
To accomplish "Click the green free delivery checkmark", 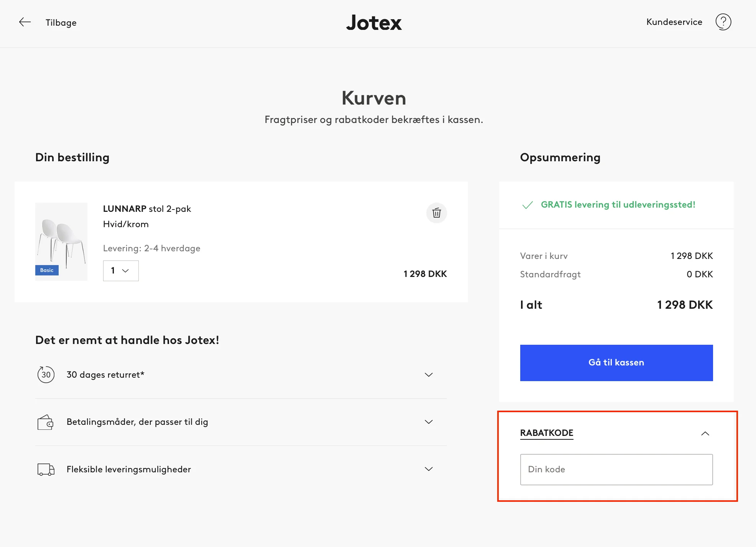I will point(529,205).
